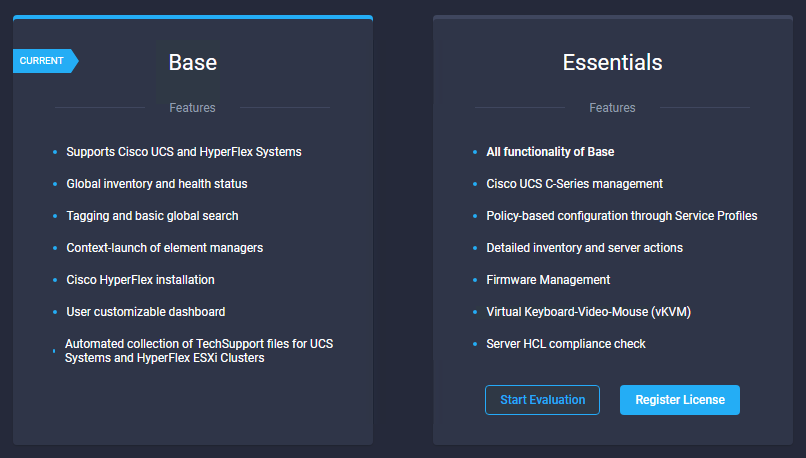
Task: Click 'Supports Cisco UCS and HyperFlex Systems'
Action: [x=183, y=152]
